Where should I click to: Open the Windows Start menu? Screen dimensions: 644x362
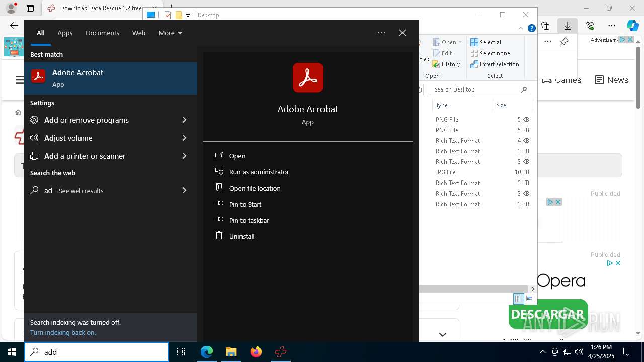coord(12,352)
